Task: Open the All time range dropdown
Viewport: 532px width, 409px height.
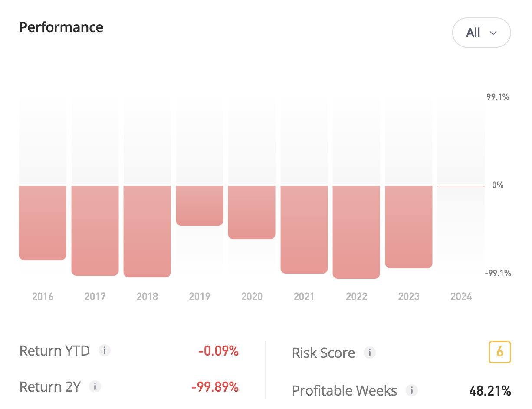Action: click(x=481, y=33)
